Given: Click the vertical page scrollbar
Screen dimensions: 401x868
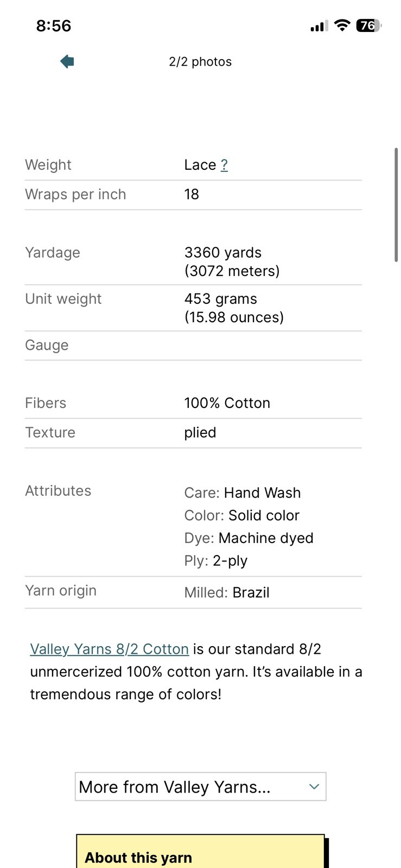Looking at the screenshot, I should pyautogui.click(x=396, y=205).
